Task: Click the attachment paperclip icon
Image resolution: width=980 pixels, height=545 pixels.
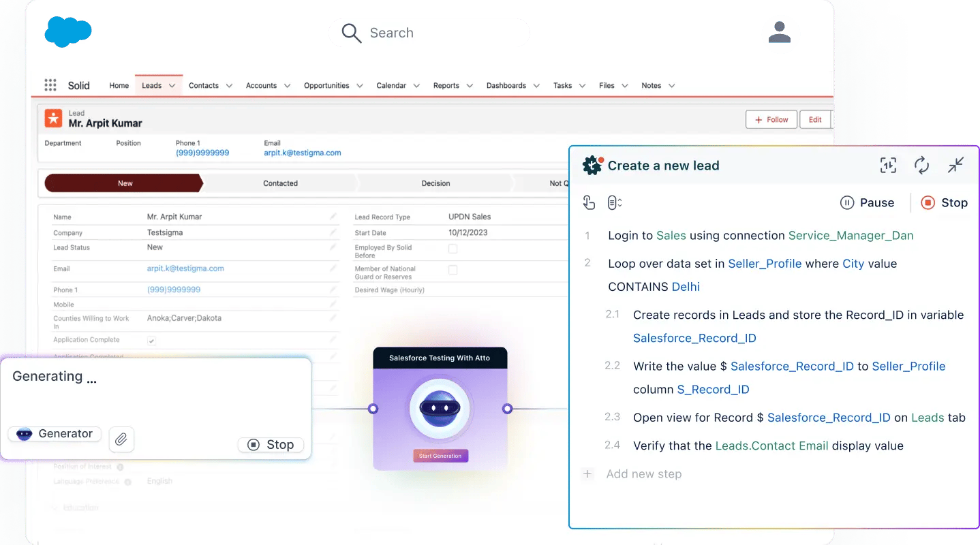Action: 121,439
